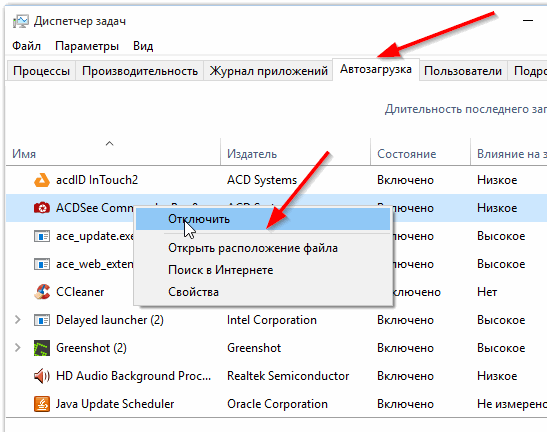
Task: Open the Файл menu
Action: (x=27, y=46)
